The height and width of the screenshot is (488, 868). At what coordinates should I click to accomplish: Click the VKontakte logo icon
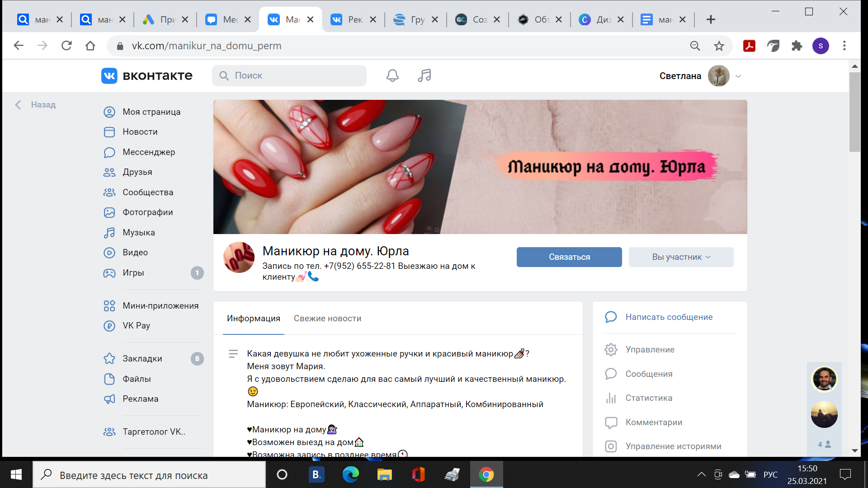click(x=109, y=75)
